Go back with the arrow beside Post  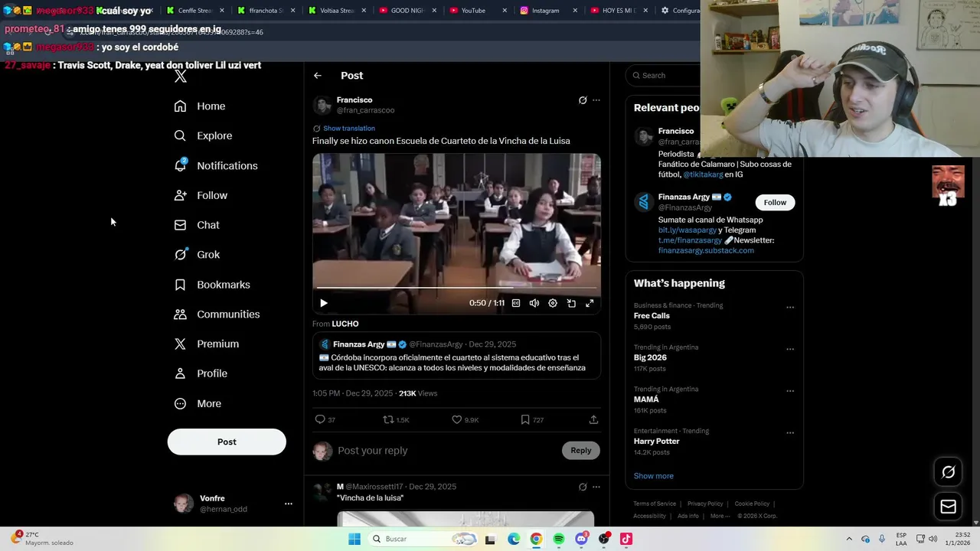coord(318,76)
